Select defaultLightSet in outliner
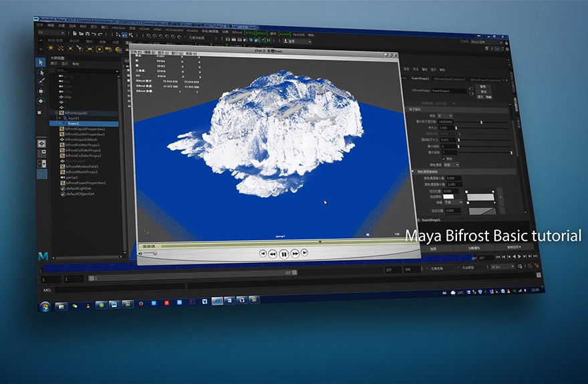This screenshot has width=588, height=384. (x=79, y=189)
